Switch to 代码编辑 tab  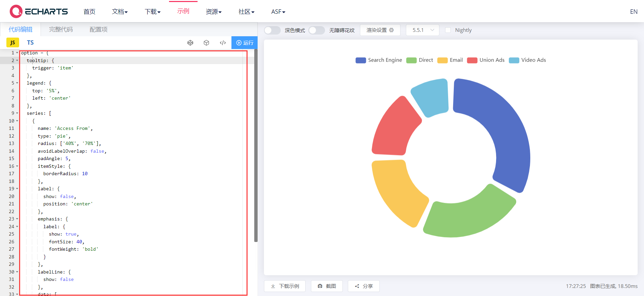click(20, 30)
